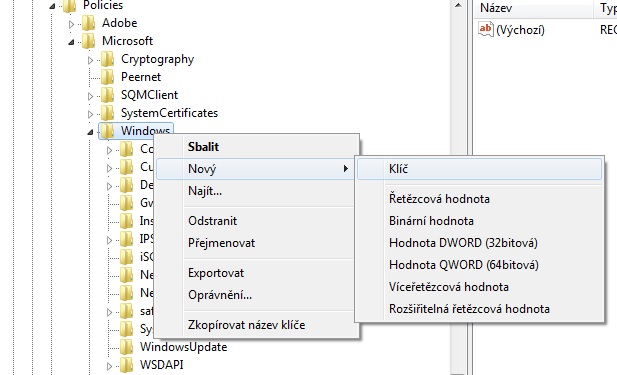Collapse the Microsoft tree node

[x=71, y=42]
